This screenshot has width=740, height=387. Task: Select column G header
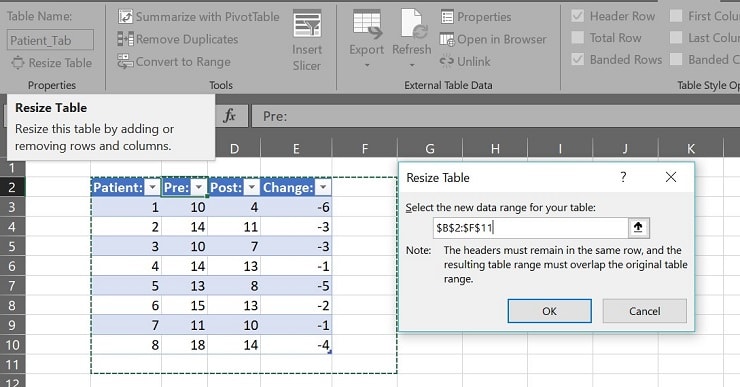430,149
